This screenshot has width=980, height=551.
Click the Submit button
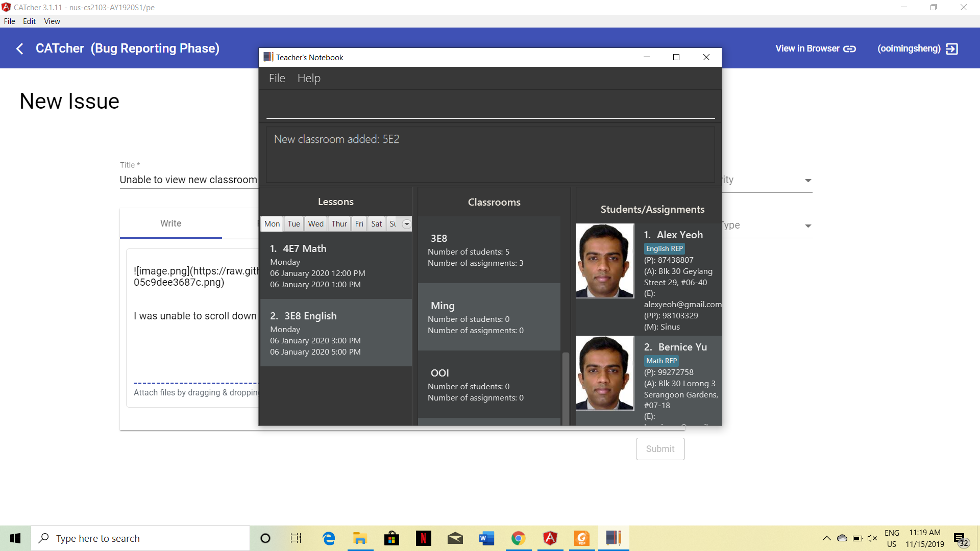tap(660, 449)
